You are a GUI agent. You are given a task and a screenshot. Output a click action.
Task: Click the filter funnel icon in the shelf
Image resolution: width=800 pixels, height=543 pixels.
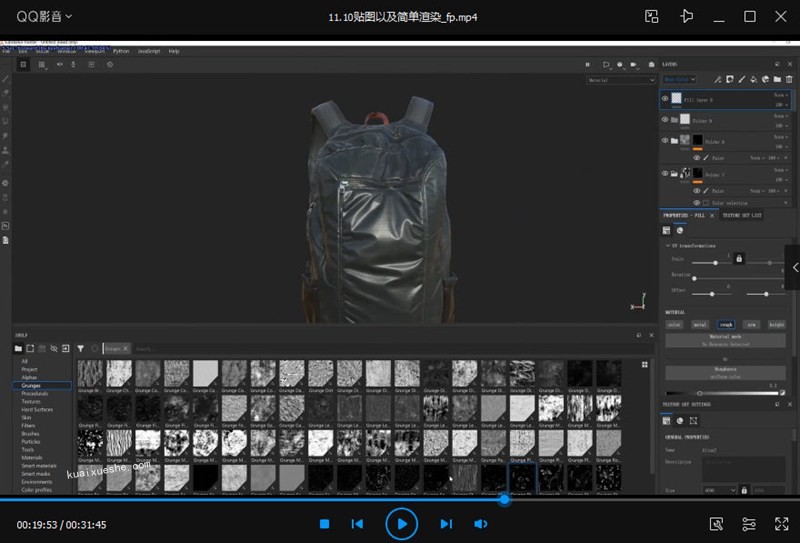(80, 348)
